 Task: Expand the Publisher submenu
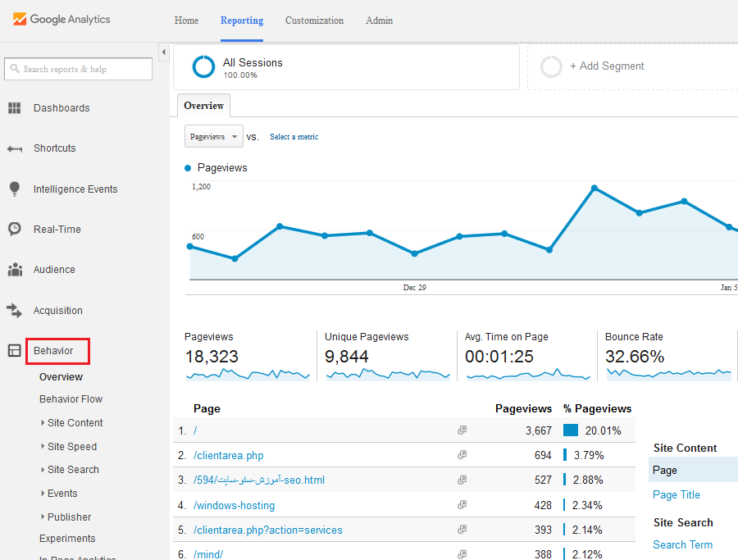(x=43, y=517)
